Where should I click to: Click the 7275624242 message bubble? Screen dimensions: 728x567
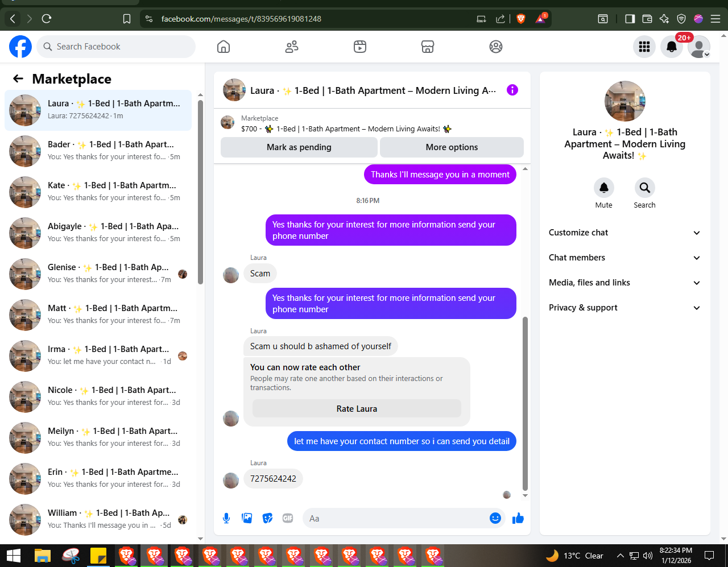(x=273, y=479)
